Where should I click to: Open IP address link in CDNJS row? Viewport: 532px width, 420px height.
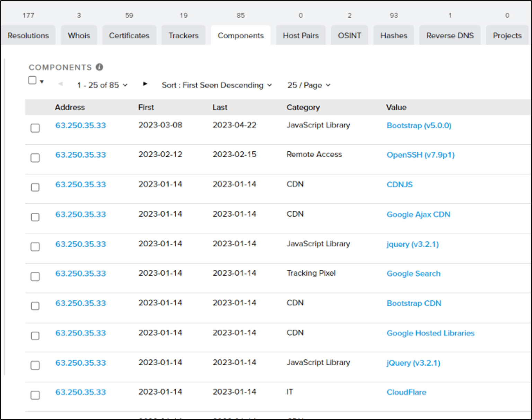point(81,185)
